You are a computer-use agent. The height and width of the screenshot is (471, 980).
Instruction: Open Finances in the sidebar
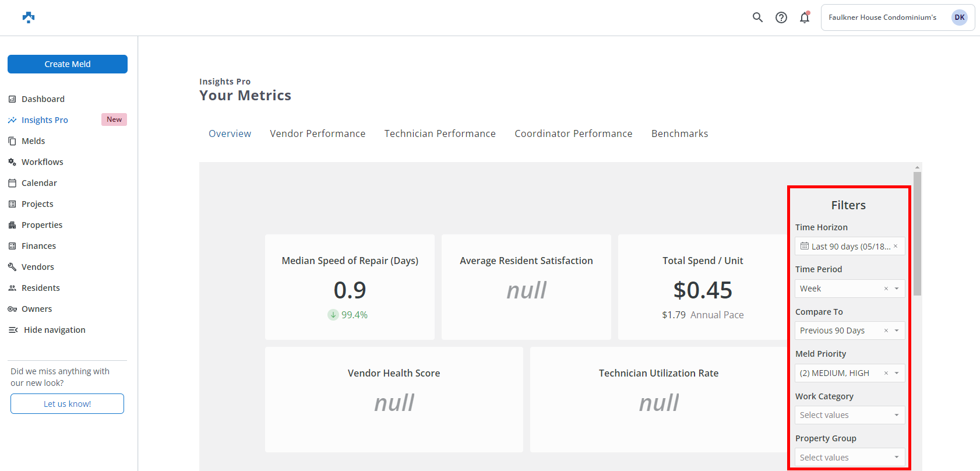click(x=38, y=246)
